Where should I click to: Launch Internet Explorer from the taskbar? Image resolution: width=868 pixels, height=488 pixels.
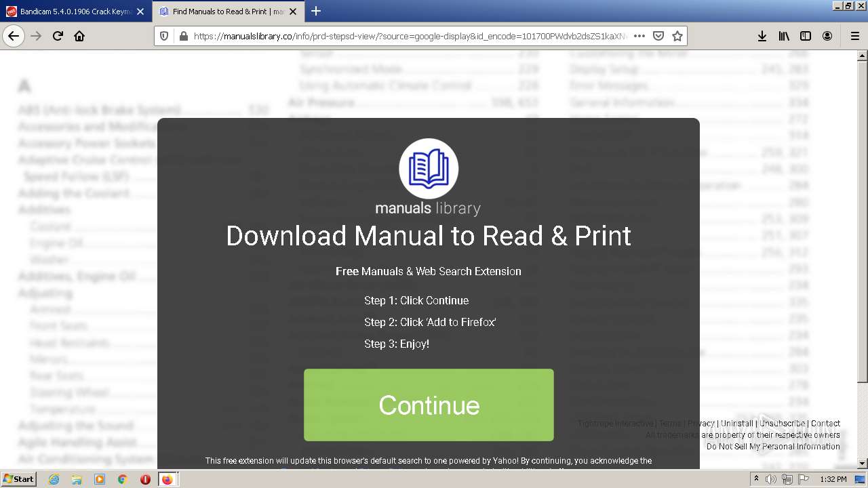click(x=54, y=479)
